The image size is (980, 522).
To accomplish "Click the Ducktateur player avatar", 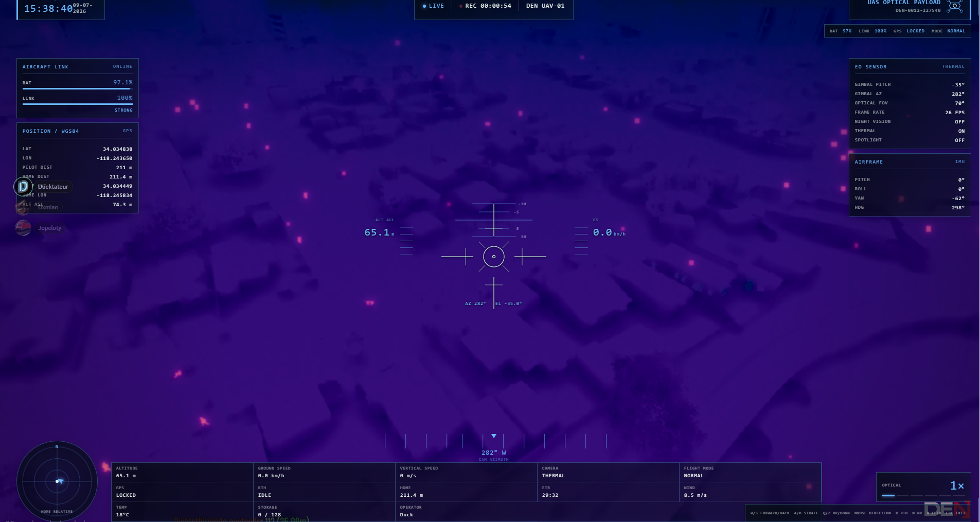I will click(23, 187).
